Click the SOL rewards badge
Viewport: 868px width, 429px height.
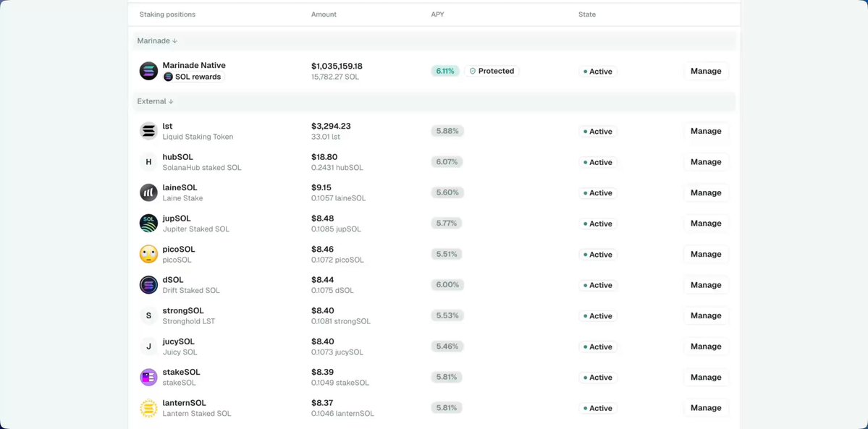pos(194,77)
